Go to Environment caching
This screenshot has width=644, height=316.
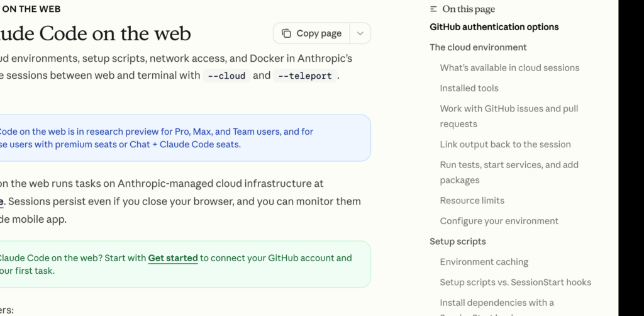[x=484, y=262]
